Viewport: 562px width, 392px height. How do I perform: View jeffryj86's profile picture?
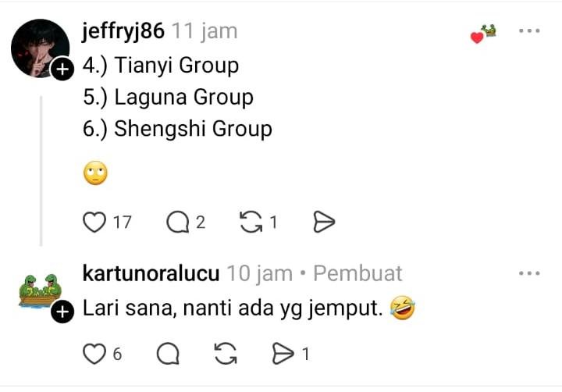[x=40, y=48]
